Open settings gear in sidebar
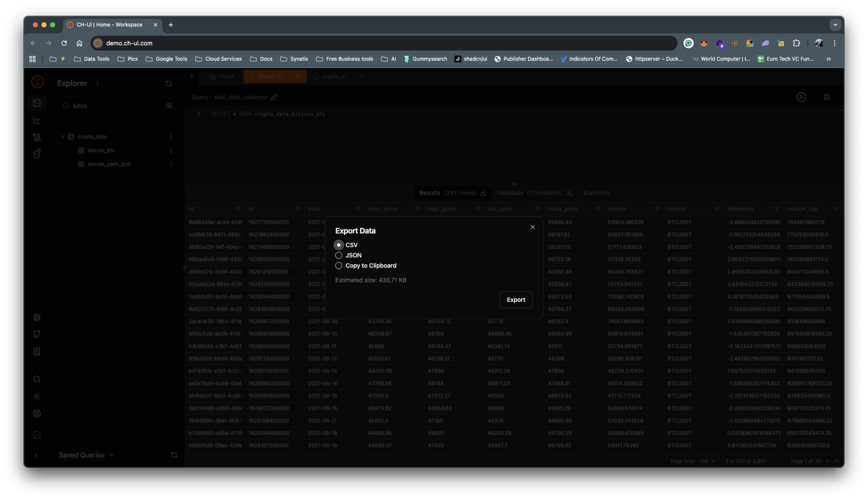The image size is (868, 499). point(37,317)
